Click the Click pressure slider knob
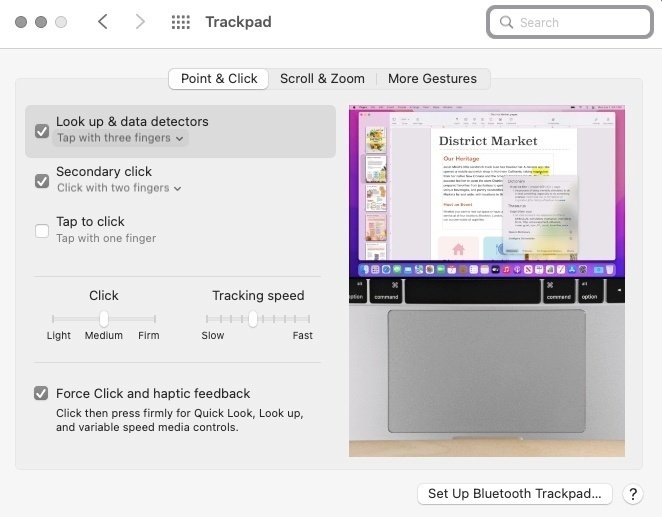 tap(104, 319)
